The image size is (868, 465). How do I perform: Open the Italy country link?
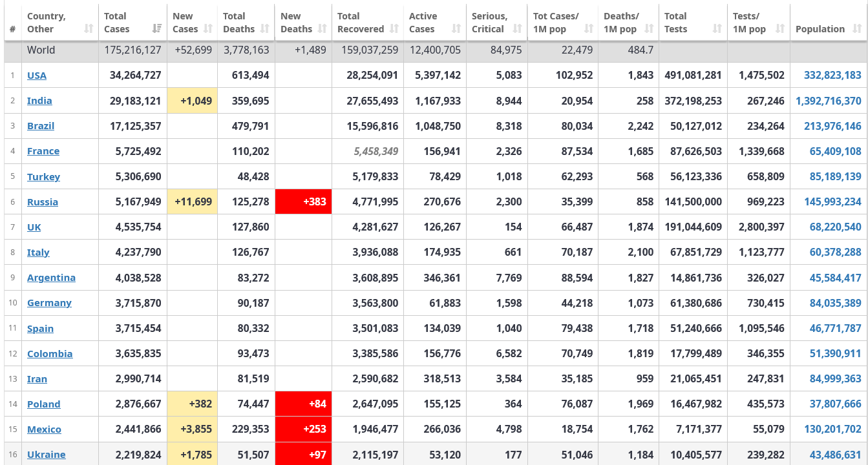pyautogui.click(x=38, y=253)
